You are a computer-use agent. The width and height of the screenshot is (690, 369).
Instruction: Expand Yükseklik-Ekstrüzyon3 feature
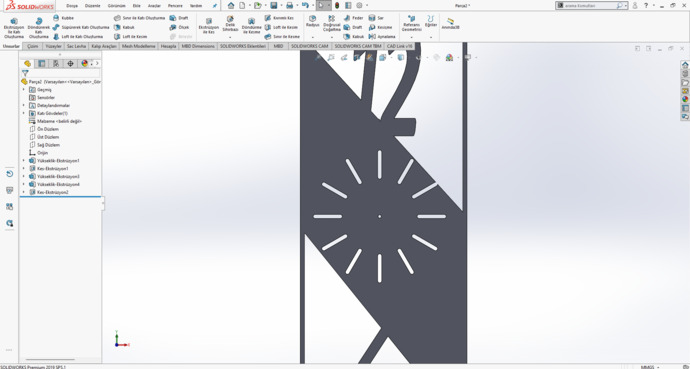tap(24, 176)
